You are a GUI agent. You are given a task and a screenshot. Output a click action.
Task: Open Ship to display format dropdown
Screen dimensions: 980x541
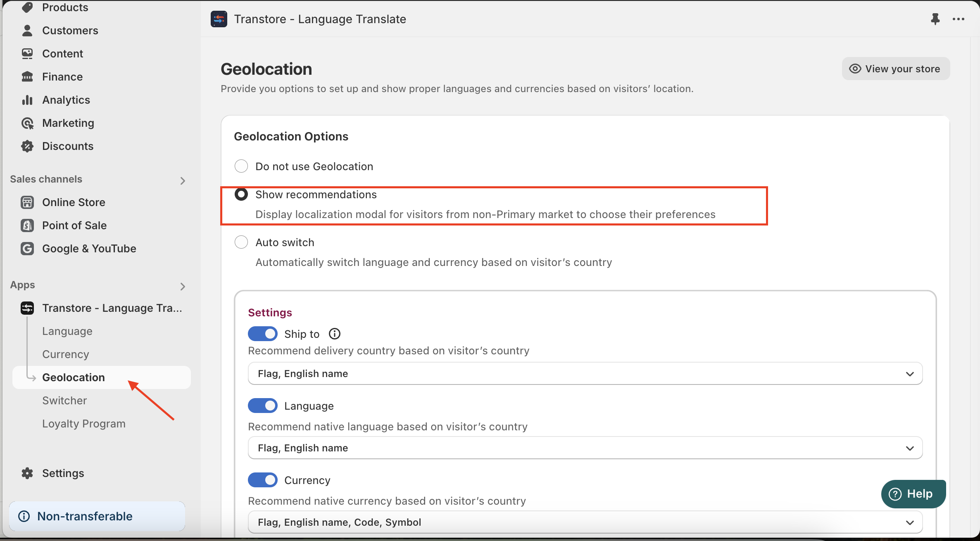pos(585,374)
